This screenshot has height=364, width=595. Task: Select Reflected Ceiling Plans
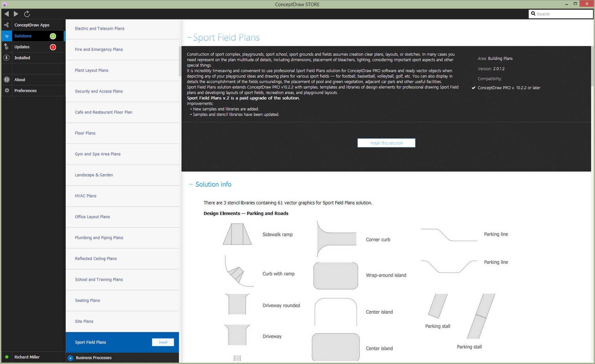[x=122, y=259]
